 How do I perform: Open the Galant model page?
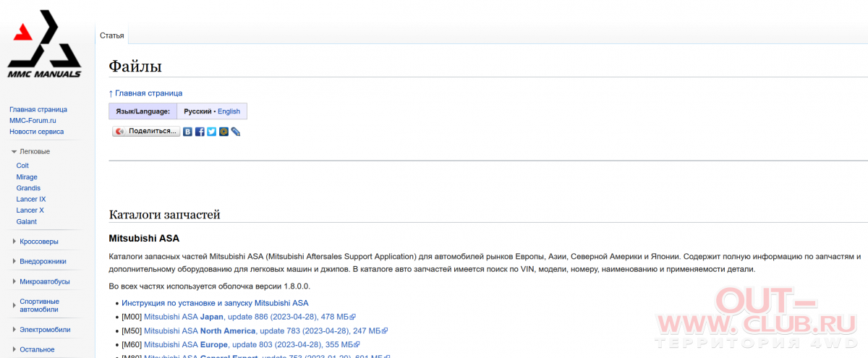click(26, 221)
